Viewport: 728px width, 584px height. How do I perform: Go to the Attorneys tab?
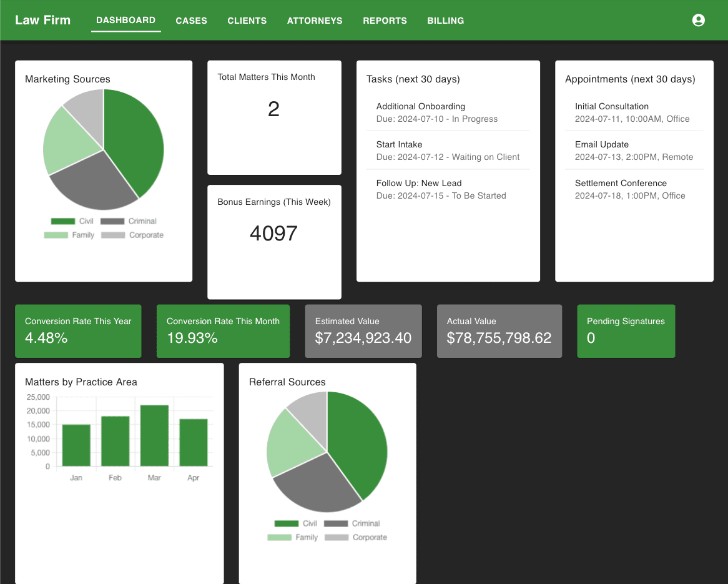pyautogui.click(x=315, y=21)
